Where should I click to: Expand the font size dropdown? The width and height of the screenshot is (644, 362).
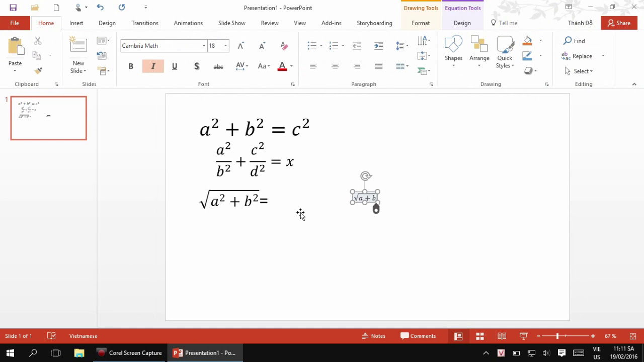(225, 46)
